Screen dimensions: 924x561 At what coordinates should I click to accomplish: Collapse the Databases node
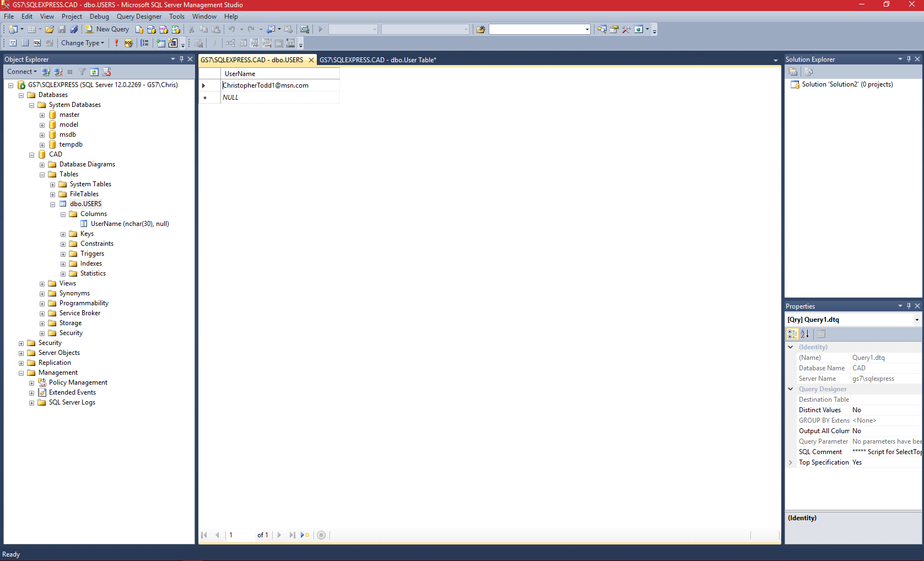pos(21,95)
